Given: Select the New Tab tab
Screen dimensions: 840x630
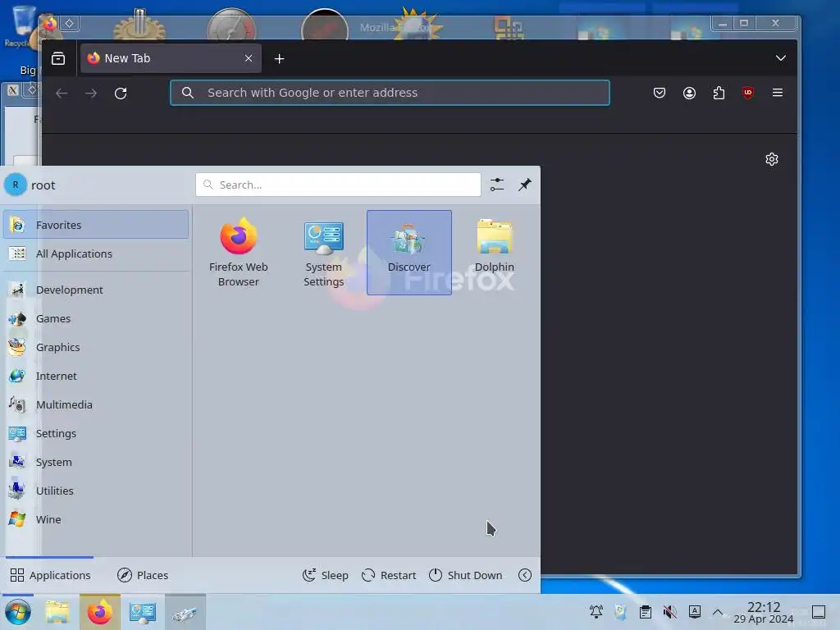Looking at the screenshot, I should click(x=171, y=58).
